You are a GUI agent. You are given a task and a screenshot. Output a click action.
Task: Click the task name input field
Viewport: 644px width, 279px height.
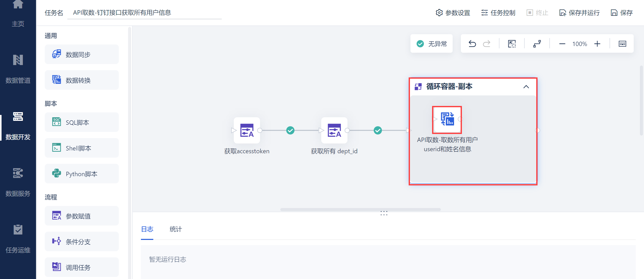click(144, 13)
